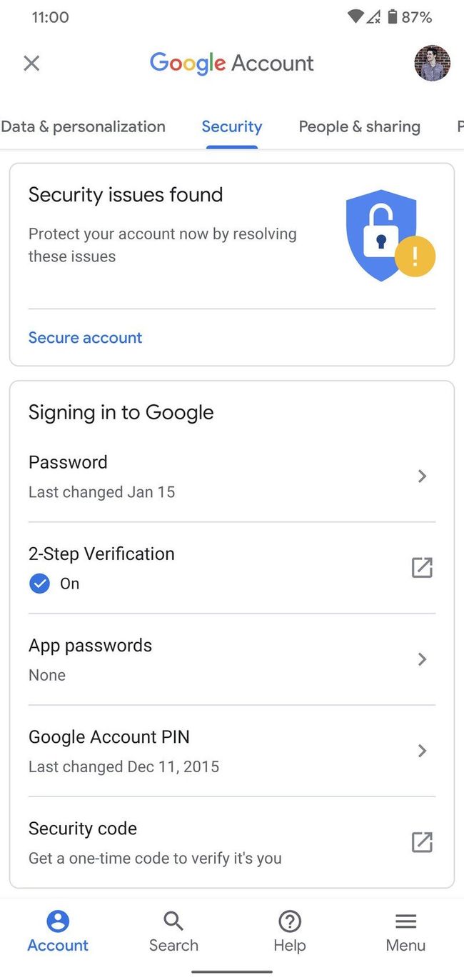
Task: Open Help using the question mark icon
Action: click(x=289, y=921)
